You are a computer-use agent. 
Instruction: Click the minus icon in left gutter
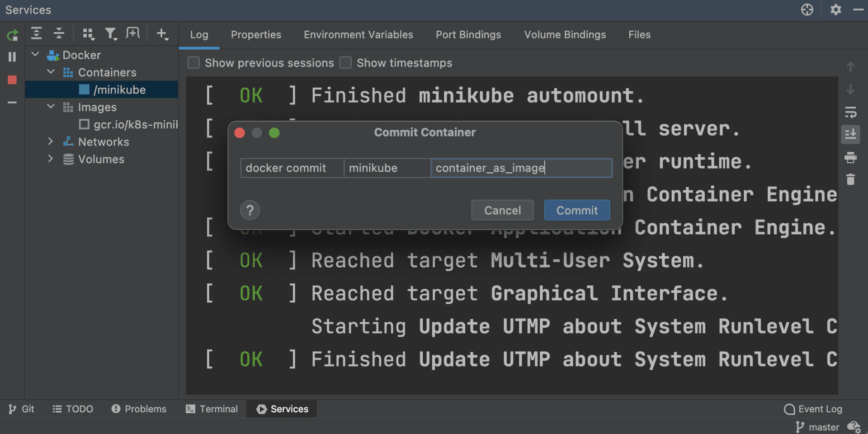pos(12,103)
